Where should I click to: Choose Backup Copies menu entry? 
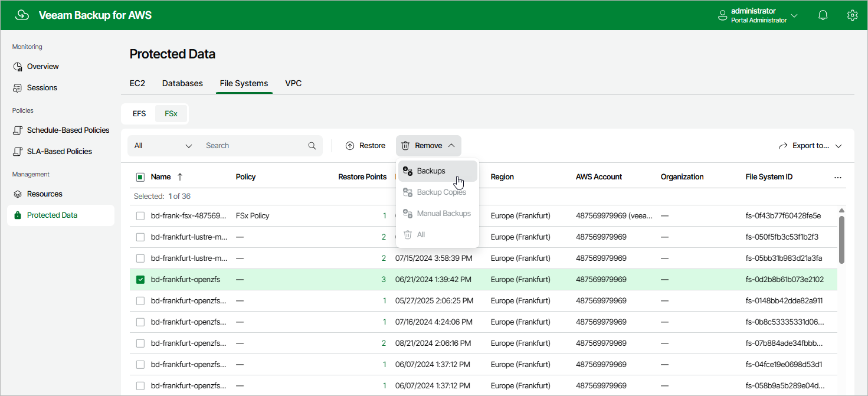click(x=438, y=192)
